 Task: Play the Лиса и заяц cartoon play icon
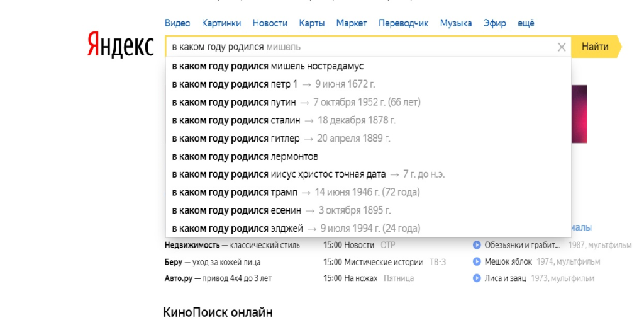click(x=477, y=278)
